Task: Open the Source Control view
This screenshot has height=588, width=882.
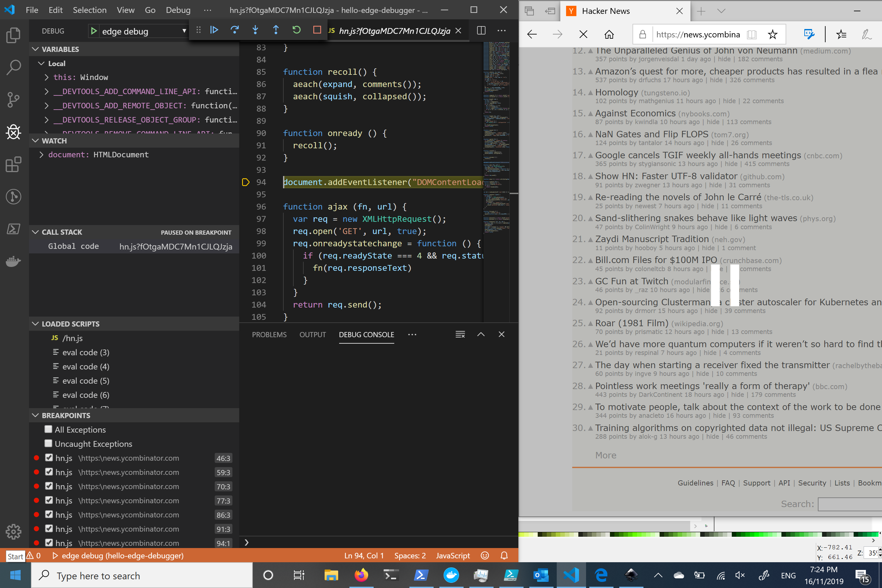Action: pyautogui.click(x=14, y=100)
